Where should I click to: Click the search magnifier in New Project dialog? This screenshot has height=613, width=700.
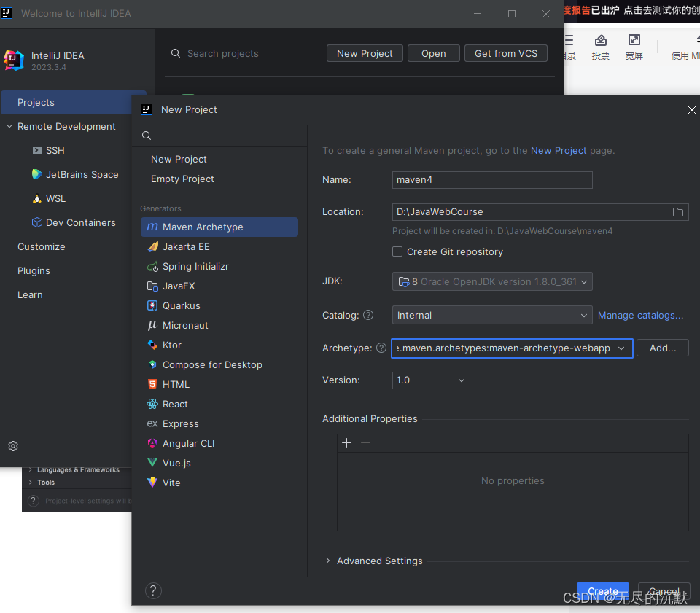coord(147,136)
